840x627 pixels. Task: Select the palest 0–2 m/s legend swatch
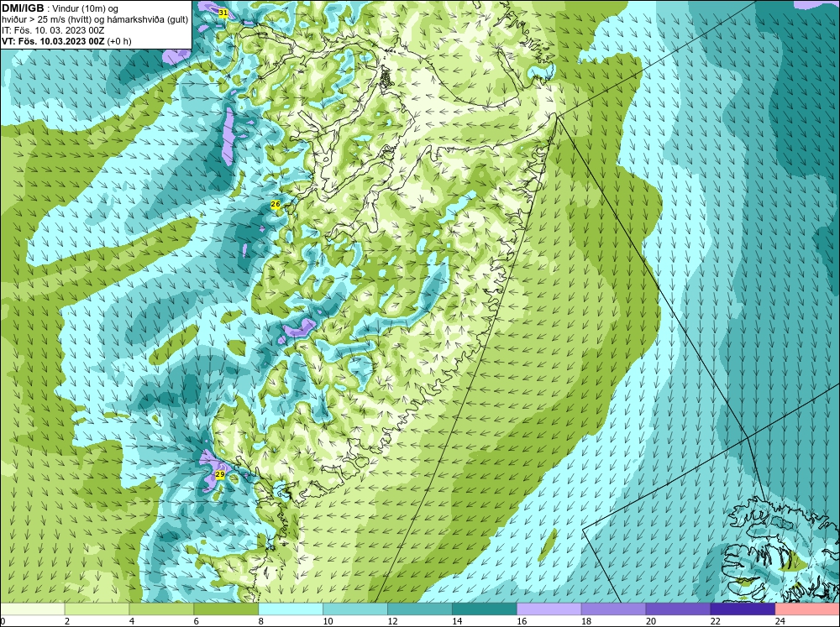click(x=33, y=609)
